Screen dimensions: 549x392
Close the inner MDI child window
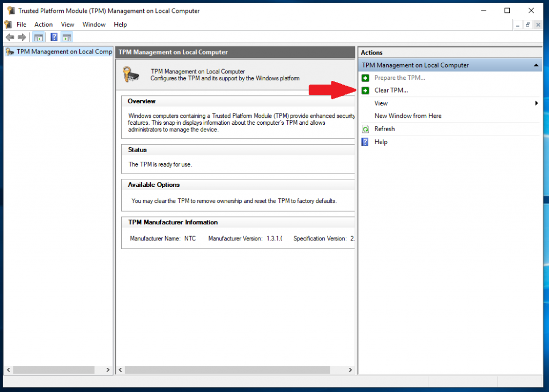point(538,25)
